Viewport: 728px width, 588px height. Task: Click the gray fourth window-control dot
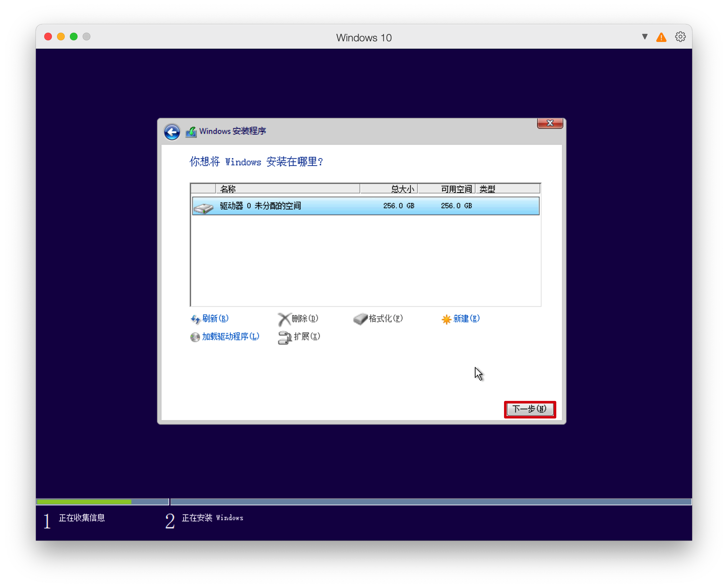[87, 37]
